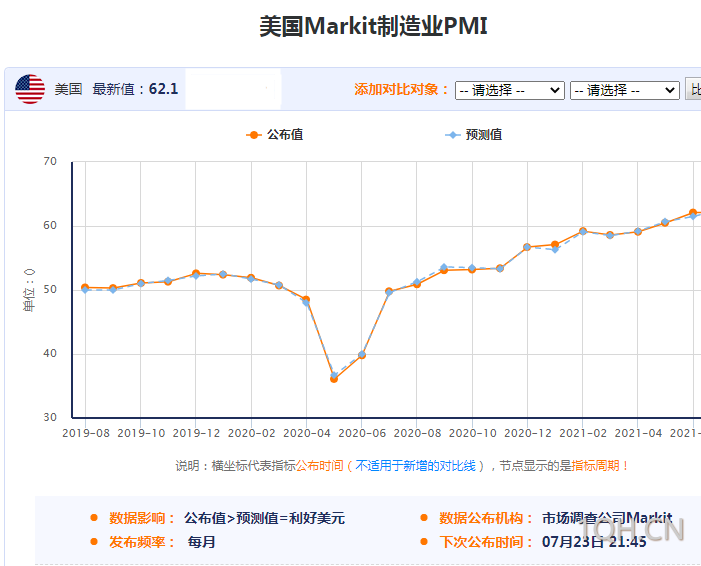
Task: Click the 美国 country name text
Action: point(68,89)
